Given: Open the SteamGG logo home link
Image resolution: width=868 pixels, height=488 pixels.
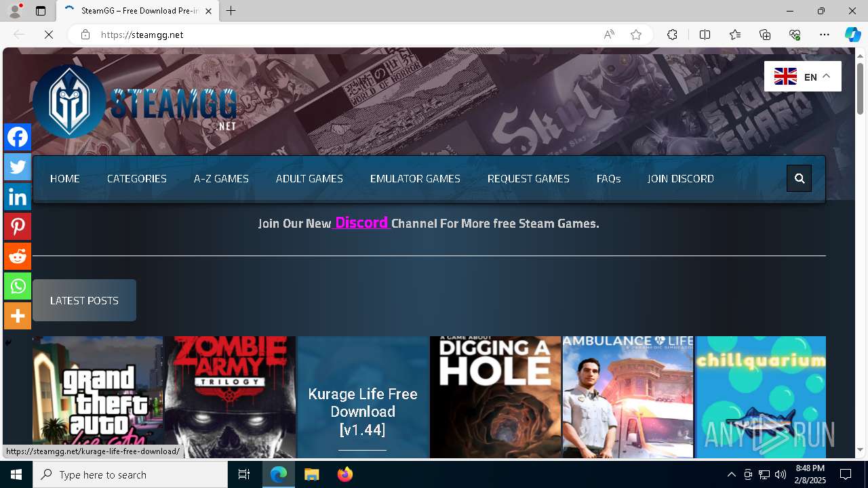Looking at the screenshot, I should click(x=134, y=102).
